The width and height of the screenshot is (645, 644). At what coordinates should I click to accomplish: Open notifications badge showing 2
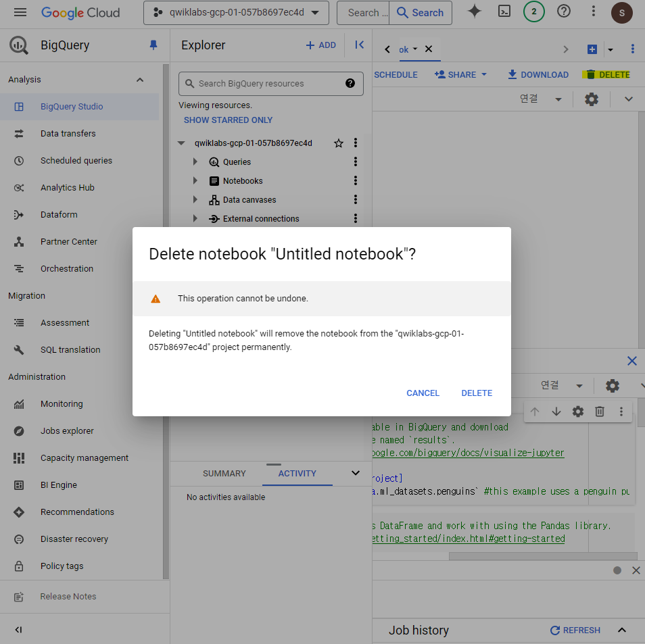tap(533, 11)
